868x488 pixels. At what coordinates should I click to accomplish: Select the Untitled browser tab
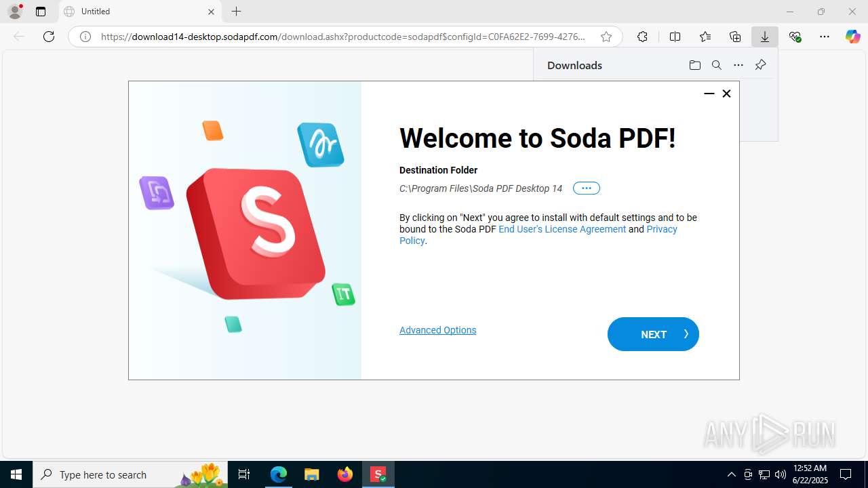click(139, 12)
